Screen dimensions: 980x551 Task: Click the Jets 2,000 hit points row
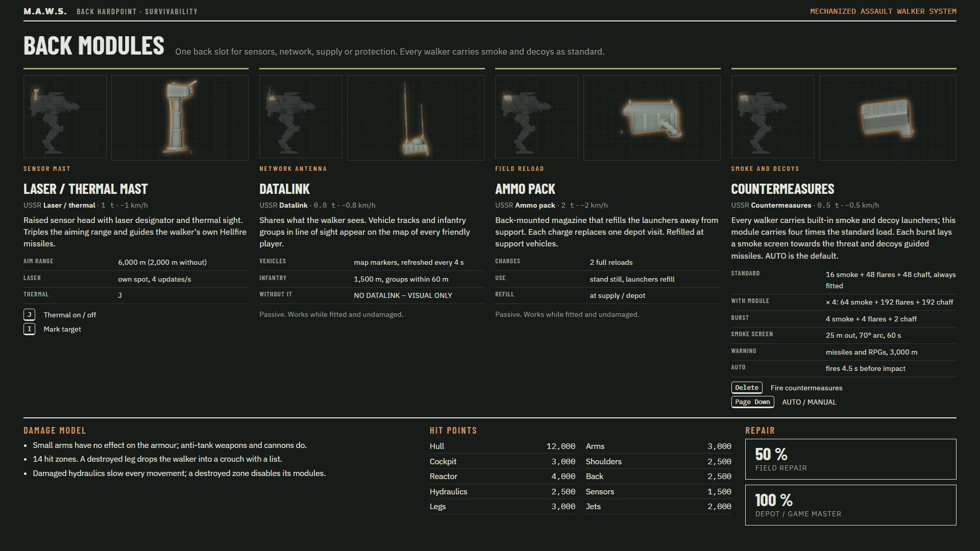click(658, 507)
